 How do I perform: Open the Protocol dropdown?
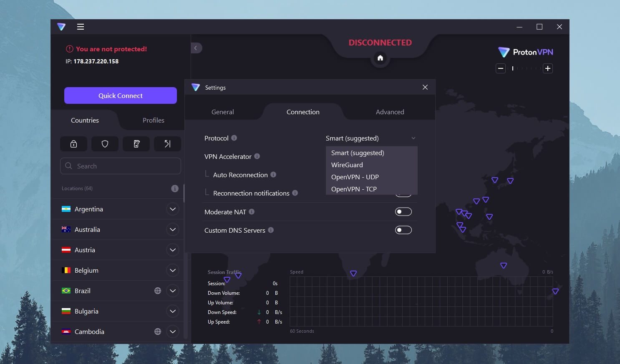371,138
